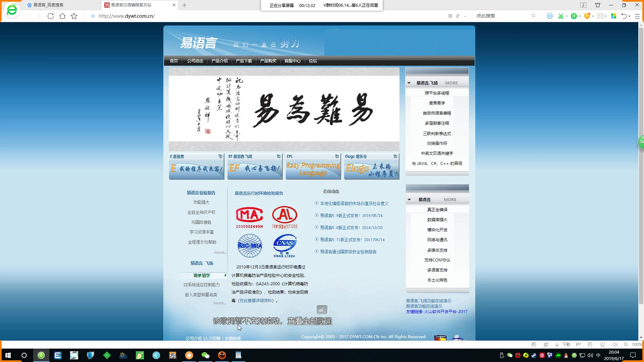Click the scissors screenshot extension icon
This screenshot has width=644, height=362.
560,16
